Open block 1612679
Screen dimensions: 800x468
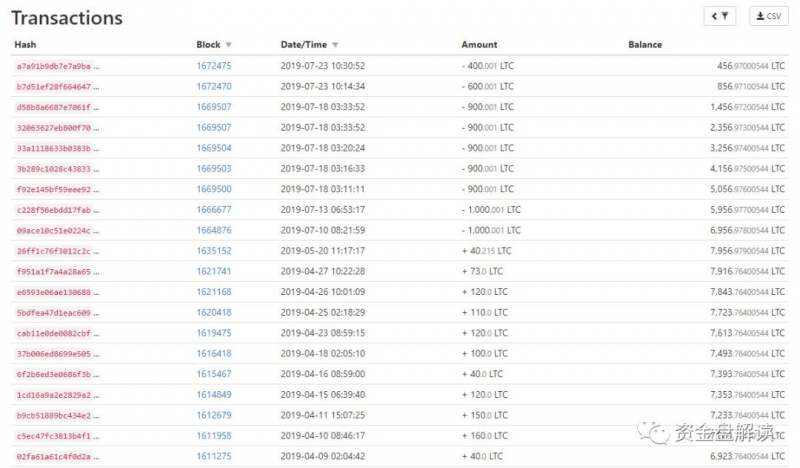coord(214,415)
